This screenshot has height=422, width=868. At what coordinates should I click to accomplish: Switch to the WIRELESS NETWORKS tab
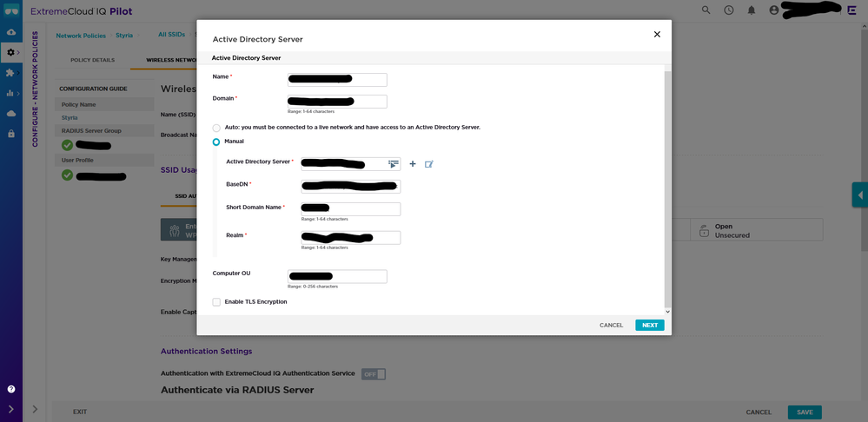coord(170,60)
